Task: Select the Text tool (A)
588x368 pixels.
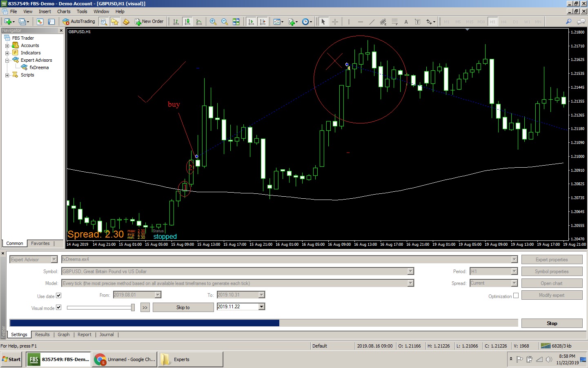Action: click(406, 22)
